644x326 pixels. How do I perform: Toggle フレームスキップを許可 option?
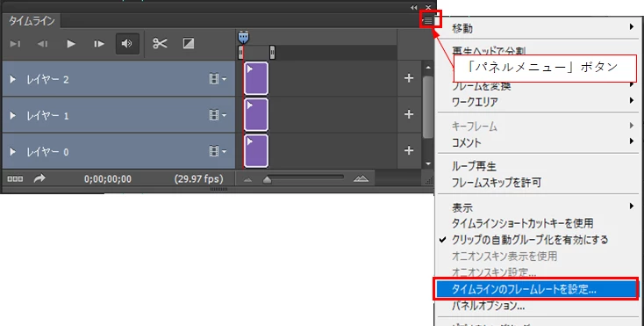(x=538, y=182)
